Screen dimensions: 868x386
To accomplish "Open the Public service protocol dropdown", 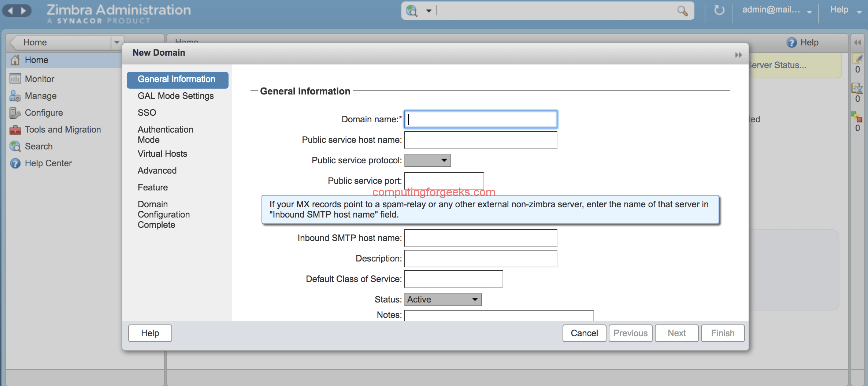I will (427, 160).
